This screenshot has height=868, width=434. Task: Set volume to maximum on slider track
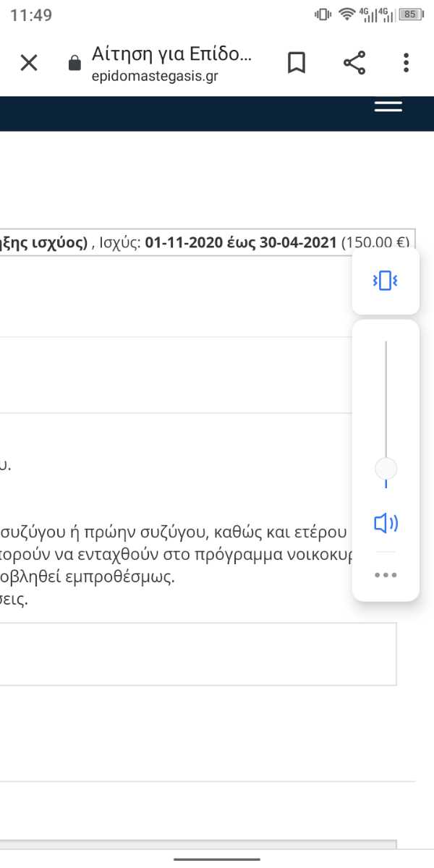pos(386,343)
